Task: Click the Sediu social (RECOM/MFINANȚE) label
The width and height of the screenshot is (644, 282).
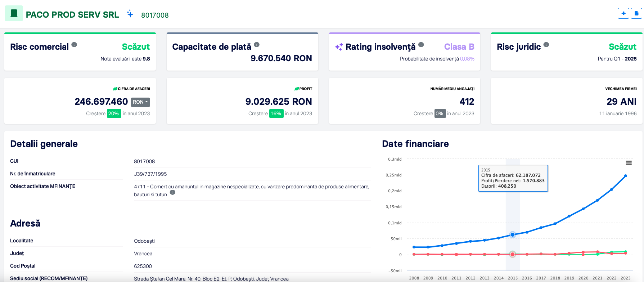Action: coord(49,278)
